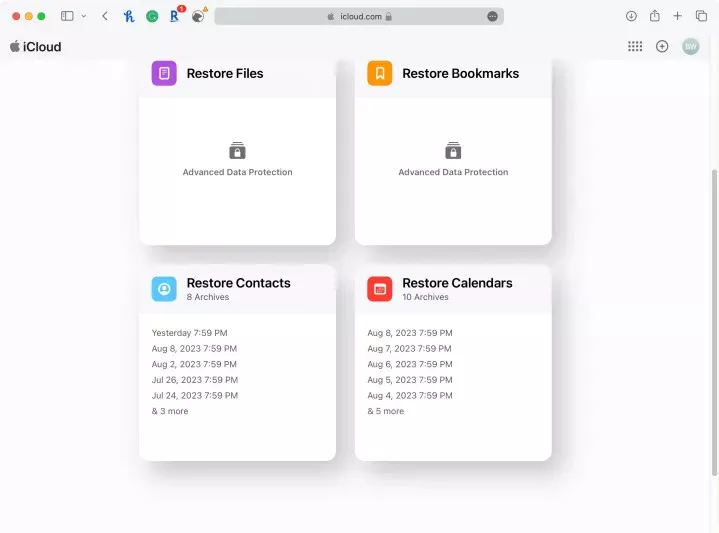This screenshot has height=533, width=719.
Task: Click the lock icon in Restore Files card
Action: pyautogui.click(x=238, y=150)
